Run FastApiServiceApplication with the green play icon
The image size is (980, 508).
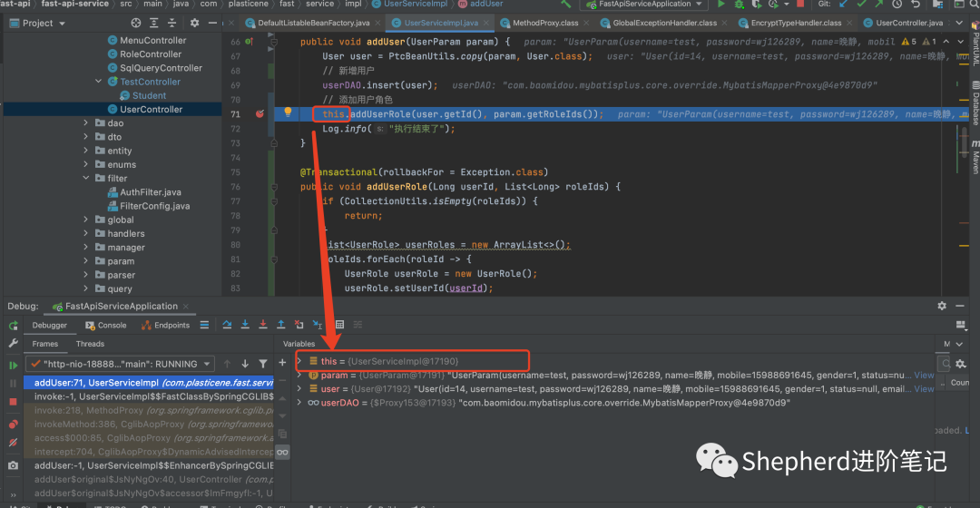(721, 4)
